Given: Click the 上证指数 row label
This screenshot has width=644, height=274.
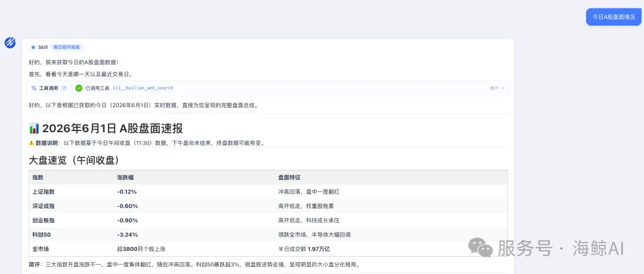Looking at the screenshot, I should coord(44,192).
